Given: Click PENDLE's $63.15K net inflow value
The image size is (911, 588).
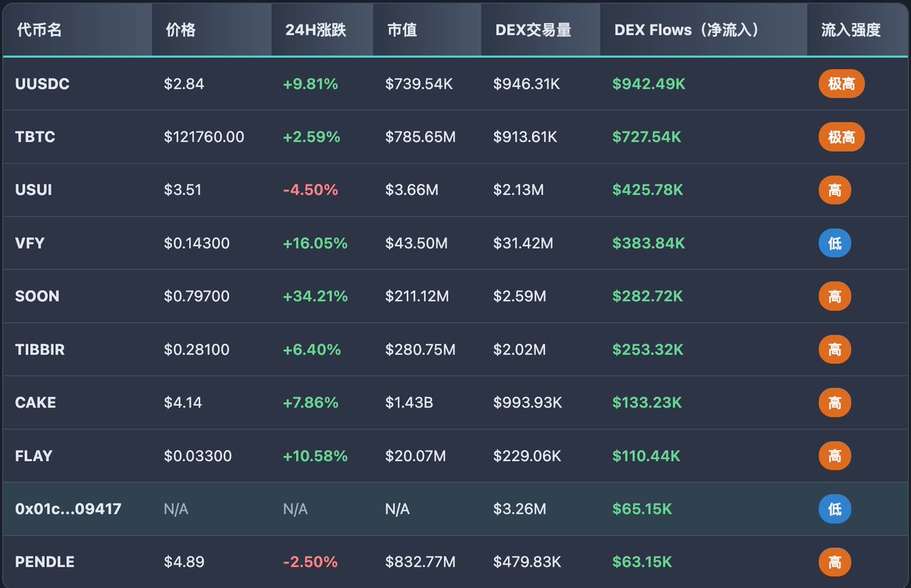Looking at the screenshot, I should (x=641, y=562).
